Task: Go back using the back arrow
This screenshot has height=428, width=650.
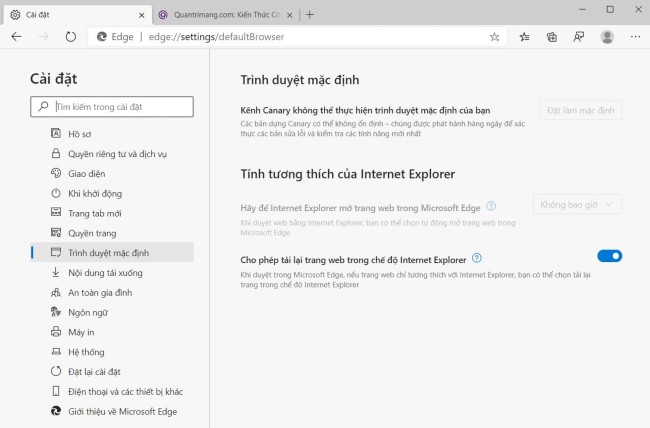Action: 16,37
